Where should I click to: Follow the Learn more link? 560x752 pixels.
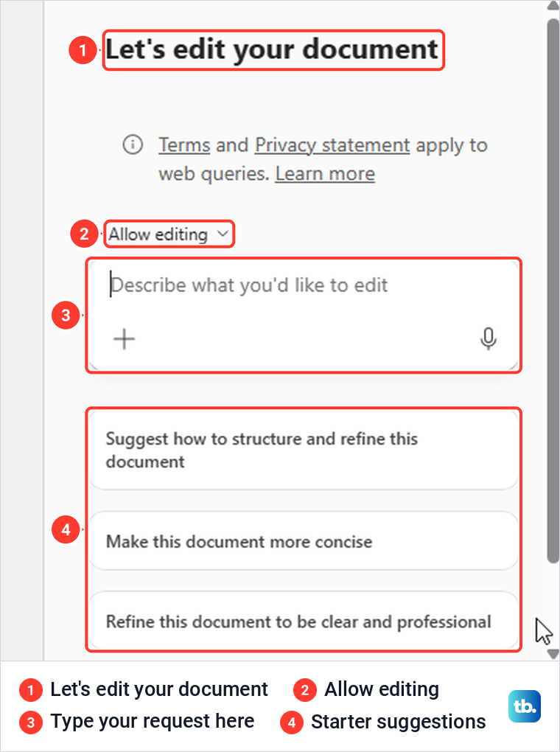325,173
